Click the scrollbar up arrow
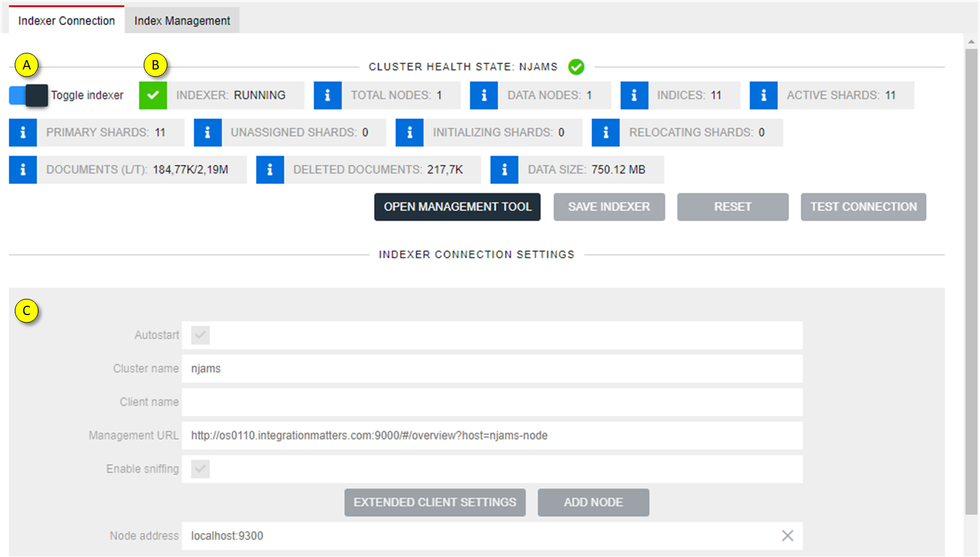 (971, 42)
